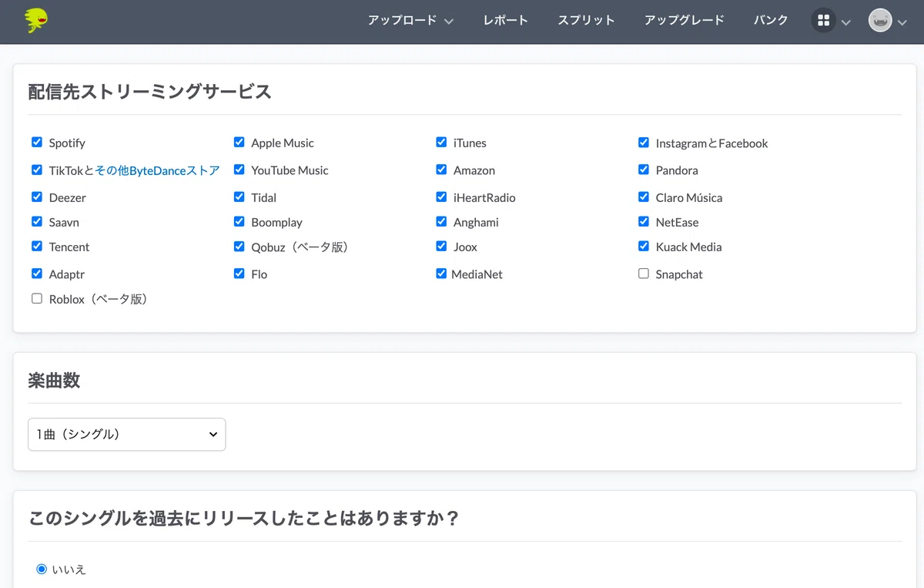
Task: Toggle the Saavn checkbox
Action: click(37, 221)
